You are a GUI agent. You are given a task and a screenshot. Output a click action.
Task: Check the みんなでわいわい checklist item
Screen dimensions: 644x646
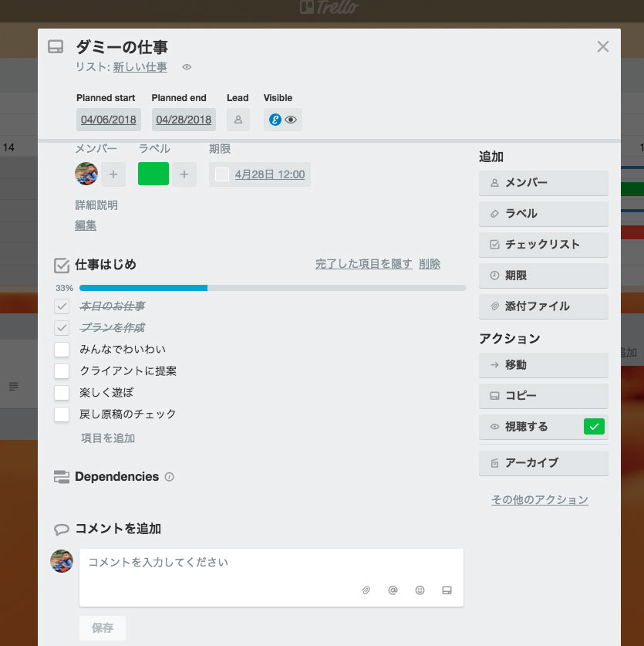pos(61,350)
